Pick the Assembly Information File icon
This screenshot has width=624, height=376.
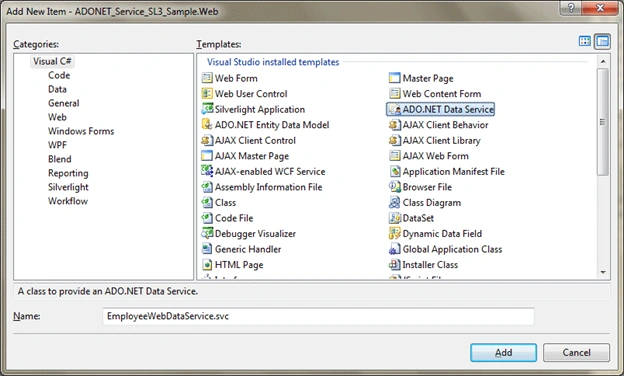pyautogui.click(x=207, y=187)
